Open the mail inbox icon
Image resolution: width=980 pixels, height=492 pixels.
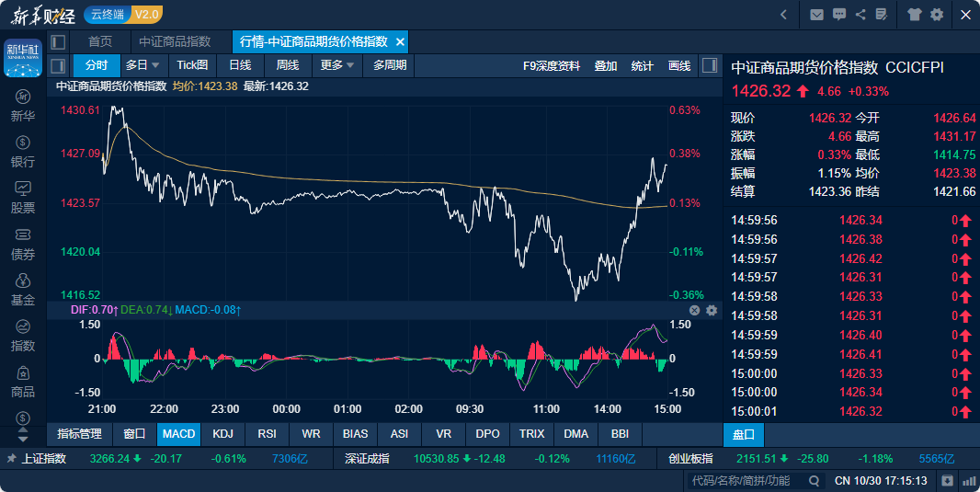click(816, 15)
